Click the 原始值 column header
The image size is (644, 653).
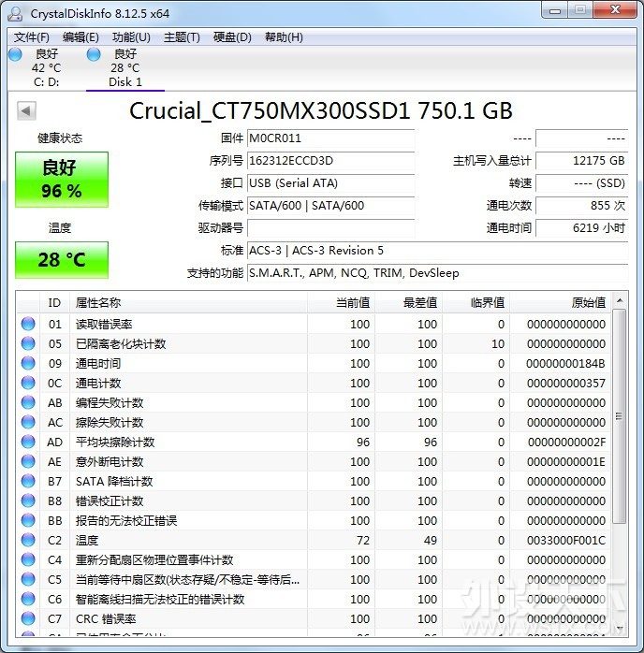560,303
